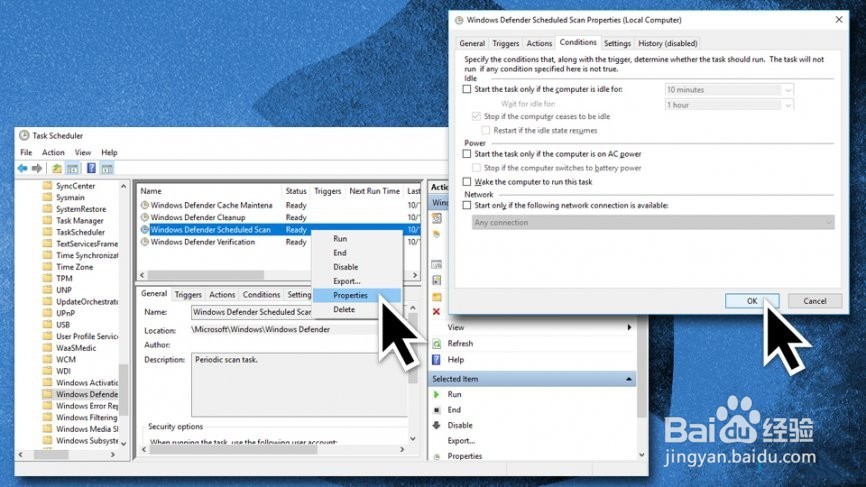
Task: Toggle 'Stop if computer switches to battery power'
Action: (476, 168)
